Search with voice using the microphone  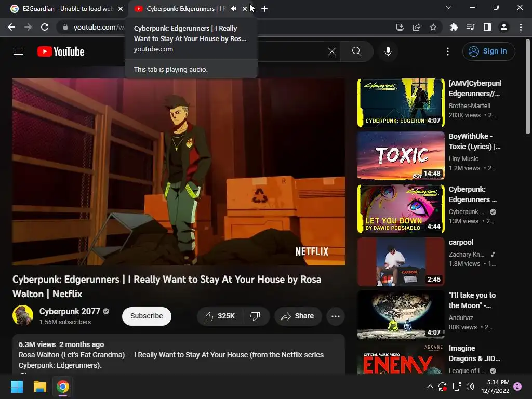pyautogui.click(x=388, y=51)
